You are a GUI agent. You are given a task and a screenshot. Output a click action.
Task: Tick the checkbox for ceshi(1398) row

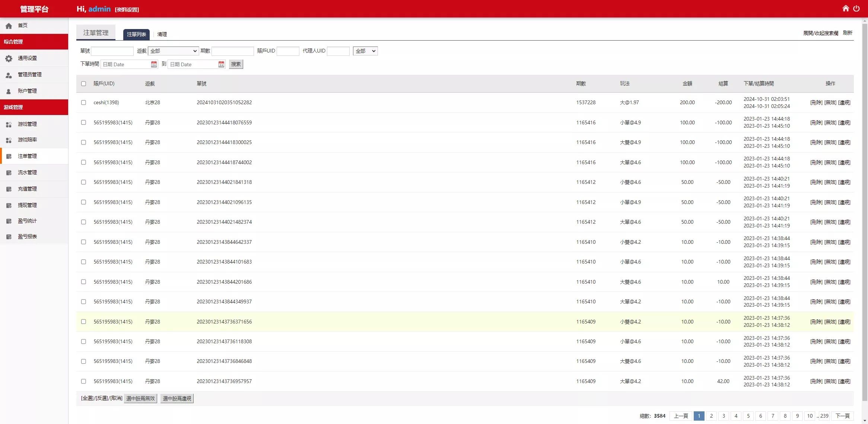pos(83,102)
